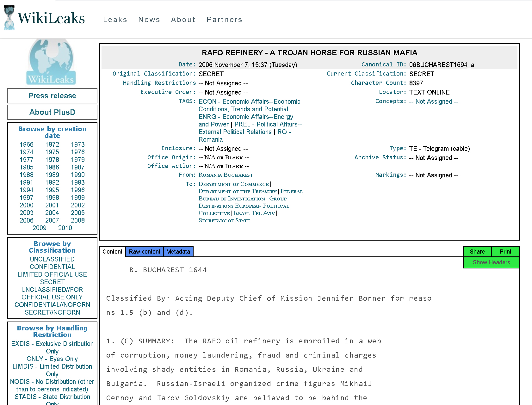The image size is (532, 405).
Task: Click the Browse by Handling Restriction heading
Action: [x=52, y=331]
